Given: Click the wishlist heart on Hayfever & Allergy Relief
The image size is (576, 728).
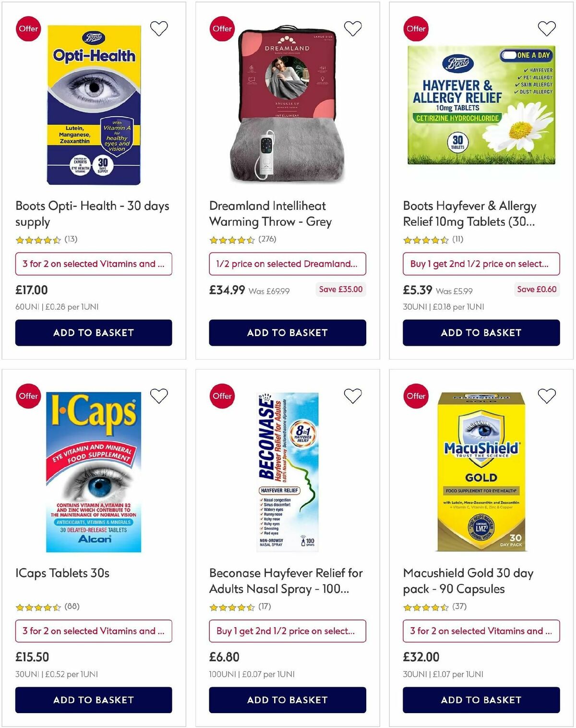Looking at the screenshot, I should [x=547, y=28].
